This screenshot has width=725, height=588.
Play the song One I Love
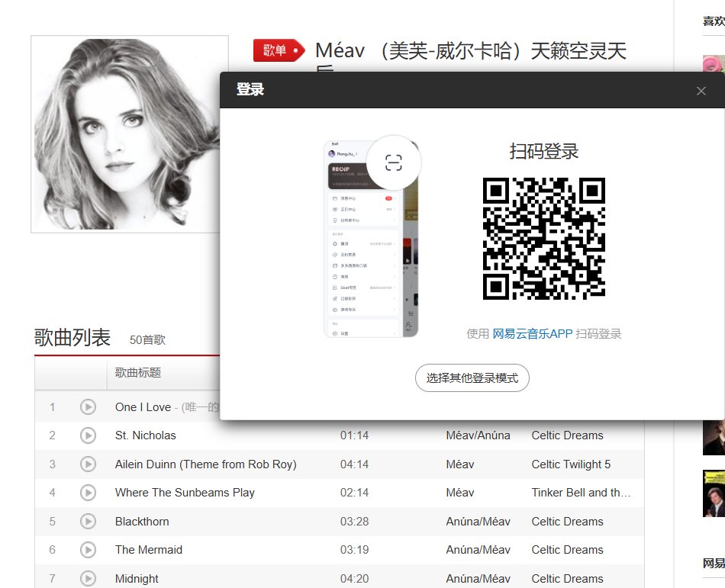[x=88, y=407]
